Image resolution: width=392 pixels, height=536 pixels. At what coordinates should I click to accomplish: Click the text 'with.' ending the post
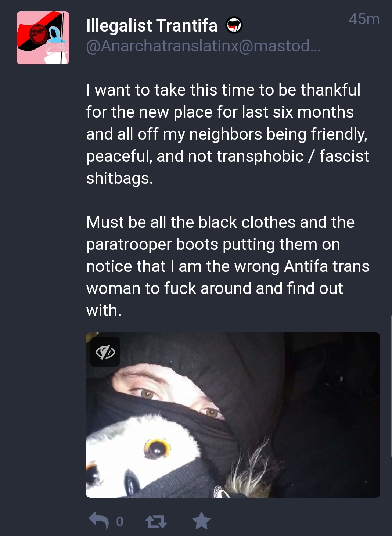point(104,310)
